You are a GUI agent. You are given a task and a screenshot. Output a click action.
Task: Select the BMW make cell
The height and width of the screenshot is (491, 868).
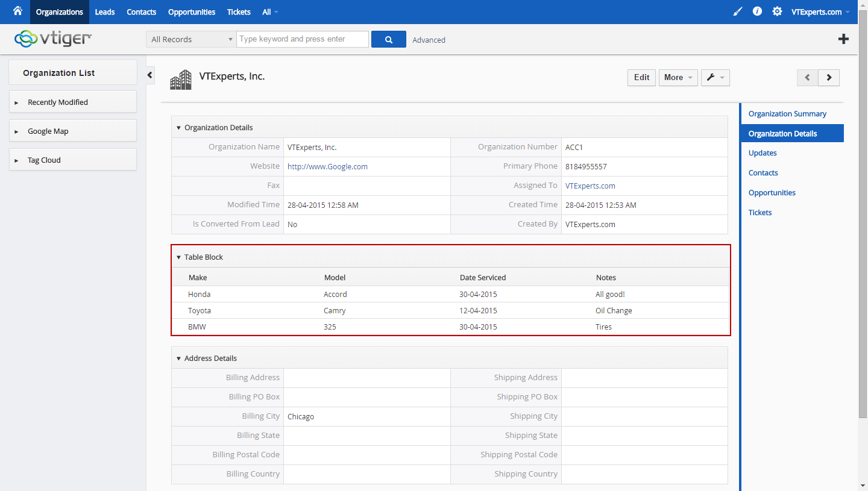point(198,327)
